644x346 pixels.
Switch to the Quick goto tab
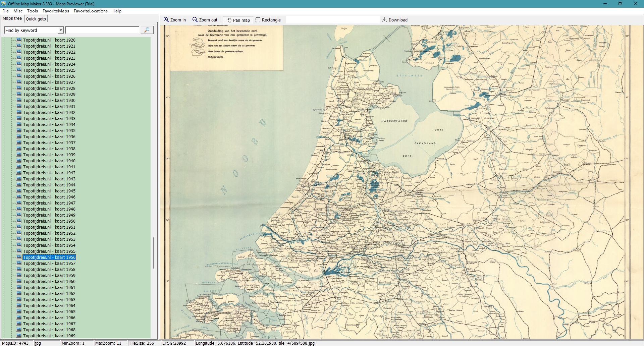pos(36,19)
